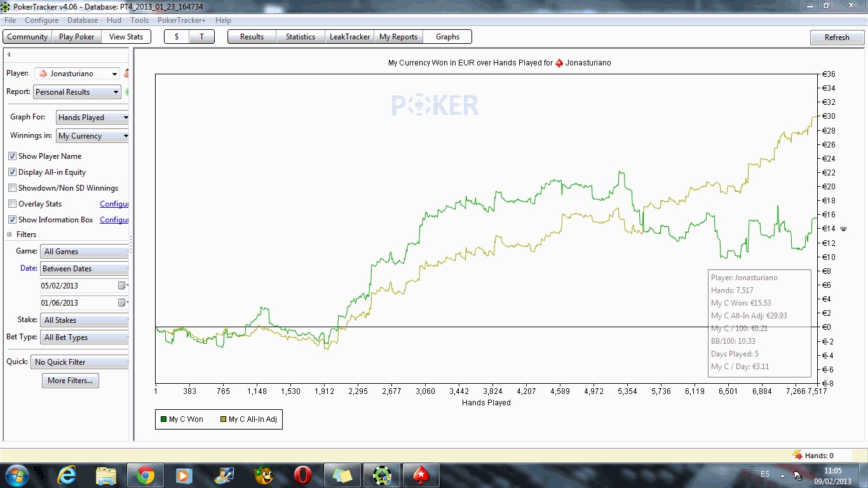Click the green My C Won legend swatch
The height and width of the screenshot is (488, 868).
click(x=163, y=419)
